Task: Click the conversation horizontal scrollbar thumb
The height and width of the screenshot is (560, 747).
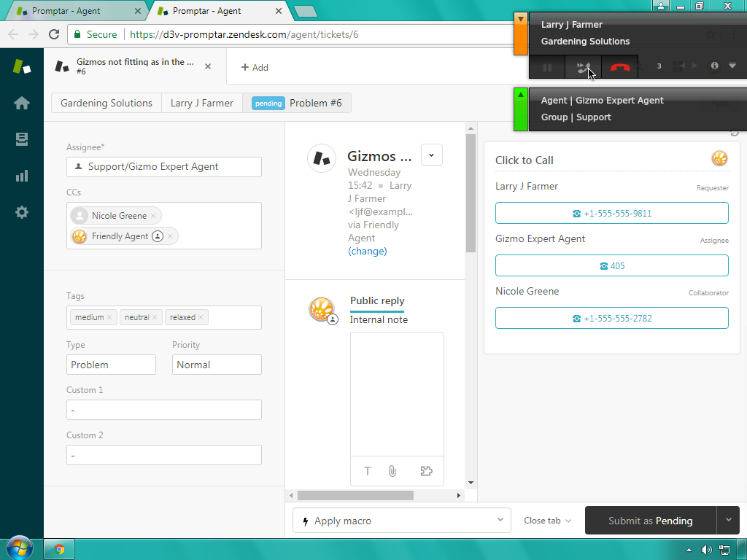Action: (x=355, y=495)
